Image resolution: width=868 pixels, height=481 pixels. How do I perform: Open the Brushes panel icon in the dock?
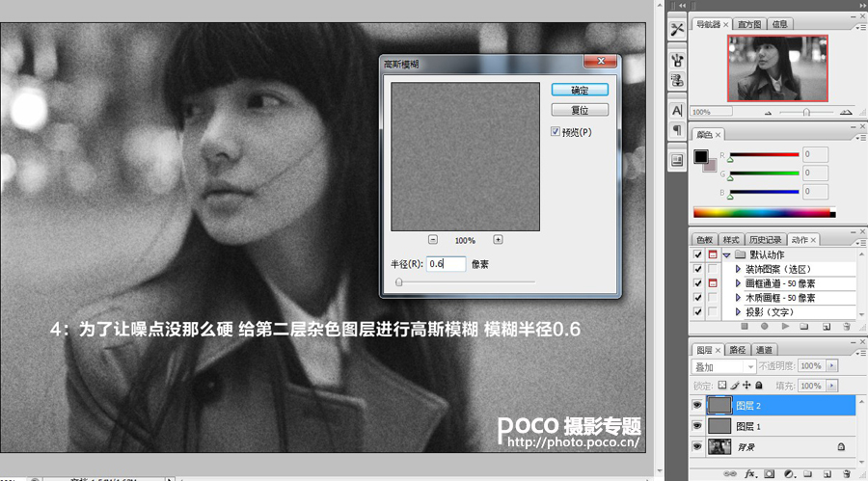point(677,60)
